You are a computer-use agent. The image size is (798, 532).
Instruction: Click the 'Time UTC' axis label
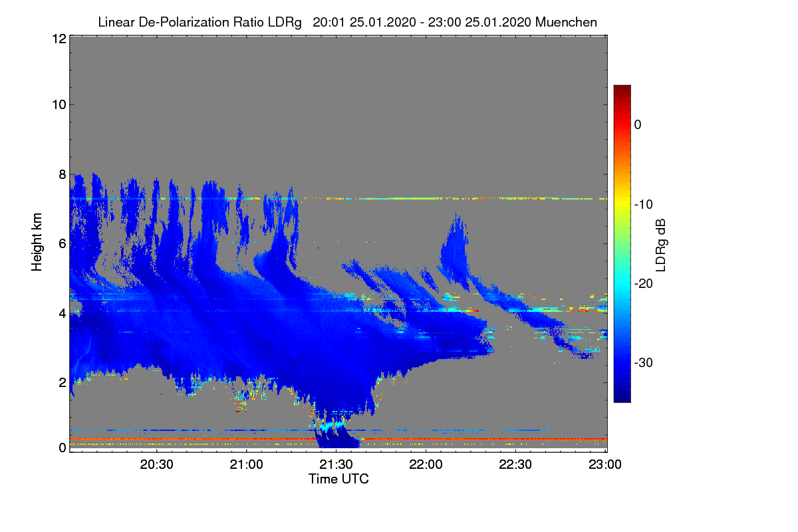click(x=338, y=479)
